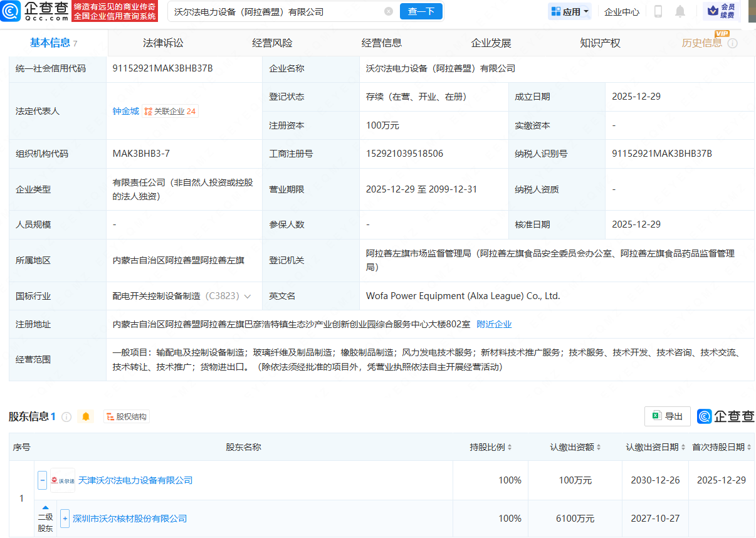Open the notifications bell in the header
Image resolution: width=756 pixels, height=538 pixels.
pos(680,11)
